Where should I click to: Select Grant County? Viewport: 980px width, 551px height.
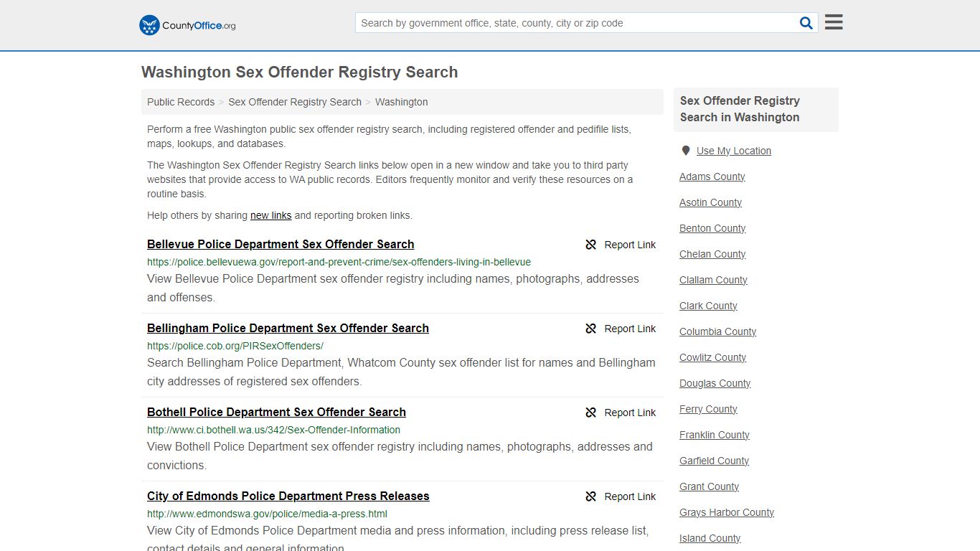709,486
